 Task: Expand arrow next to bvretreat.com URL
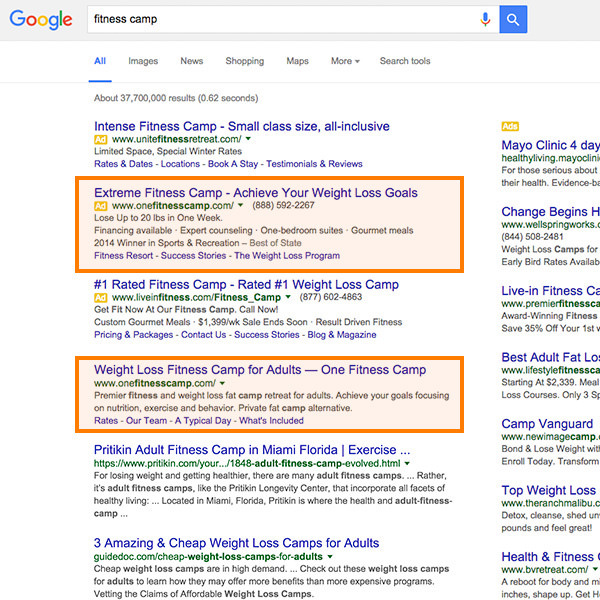click(x=595, y=569)
